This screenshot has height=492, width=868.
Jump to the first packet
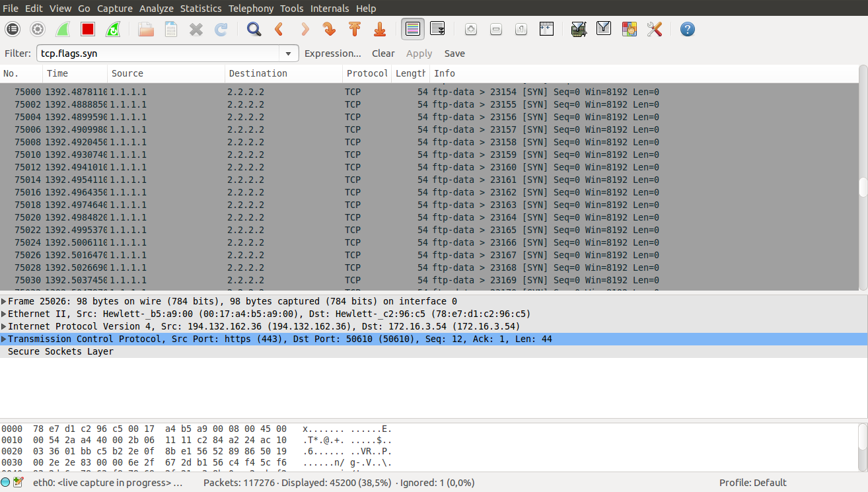[355, 29]
